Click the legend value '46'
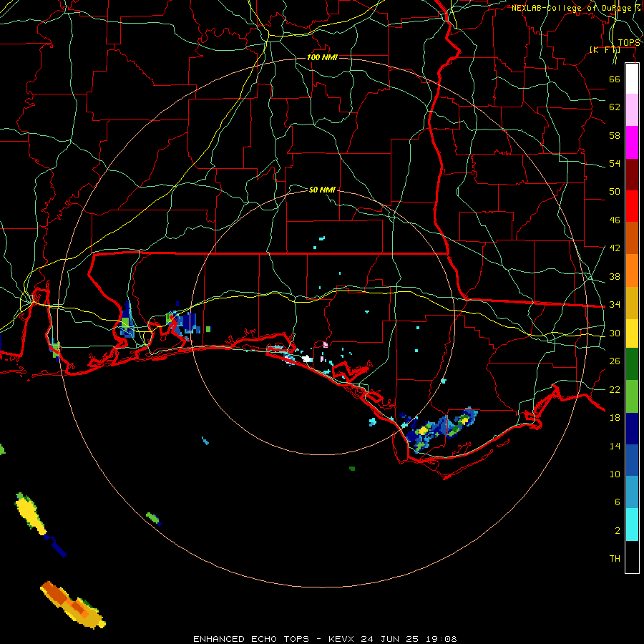 coord(615,220)
